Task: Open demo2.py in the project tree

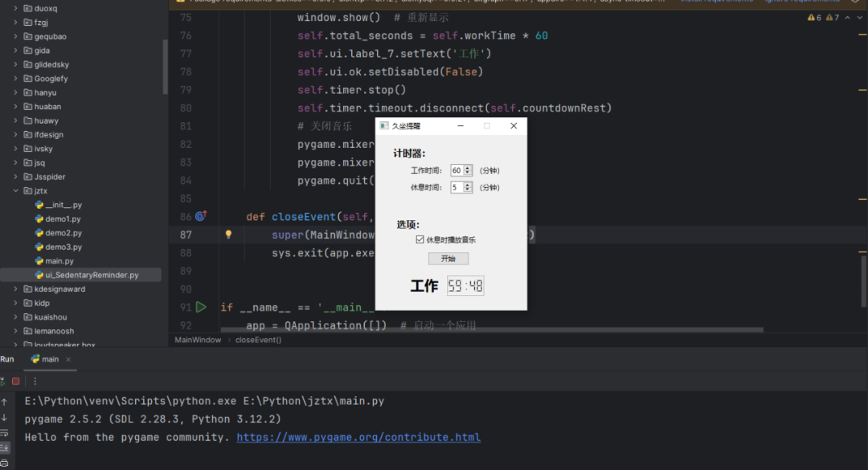Action: pyautogui.click(x=63, y=233)
